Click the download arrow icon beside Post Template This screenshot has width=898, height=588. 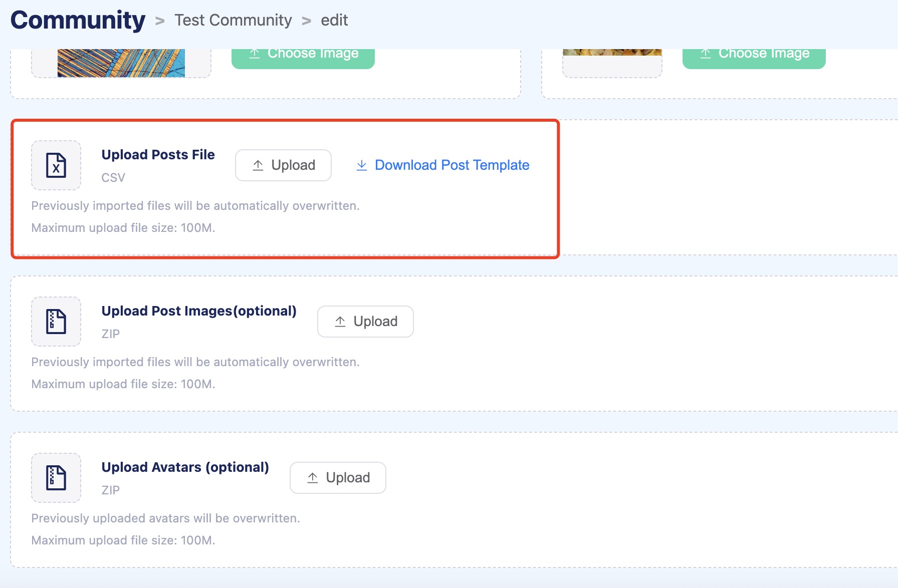[362, 165]
